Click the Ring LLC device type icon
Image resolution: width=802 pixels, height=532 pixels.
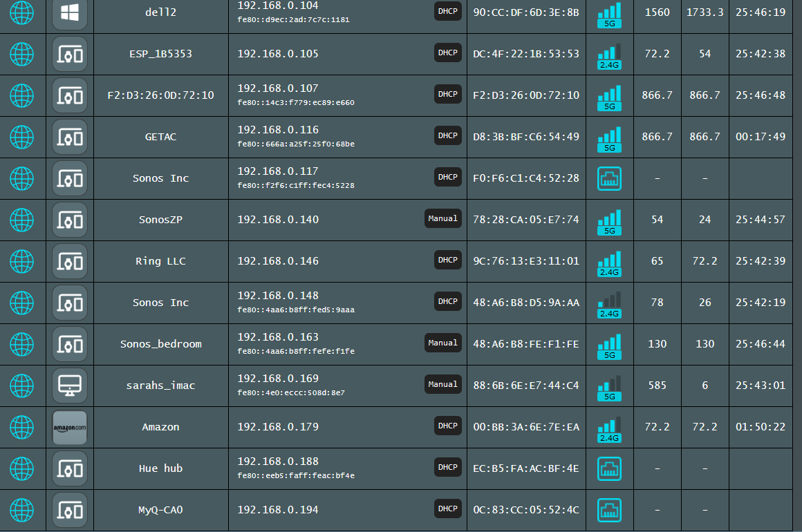click(70, 261)
